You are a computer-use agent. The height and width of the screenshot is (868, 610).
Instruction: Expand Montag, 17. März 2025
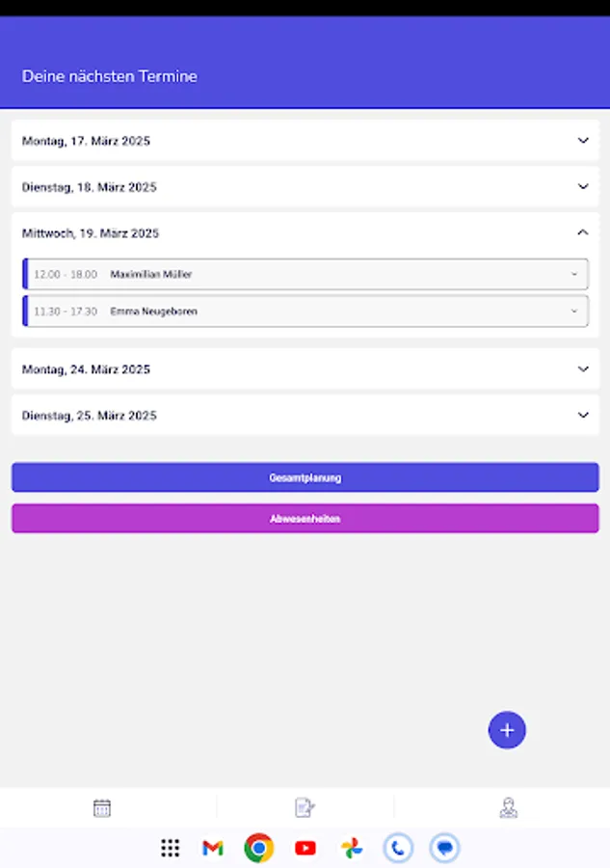tap(305, 140)
